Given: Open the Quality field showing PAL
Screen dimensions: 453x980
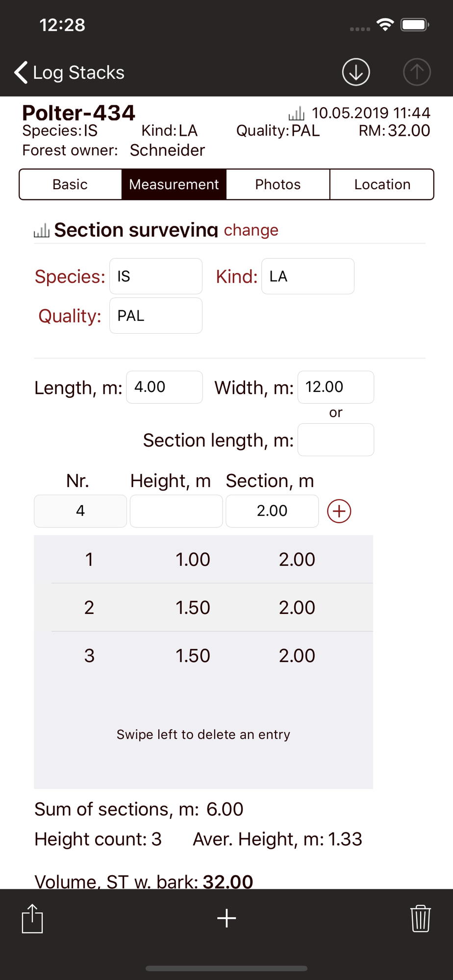Looking at the screenshot, I should tap(156, 316).
